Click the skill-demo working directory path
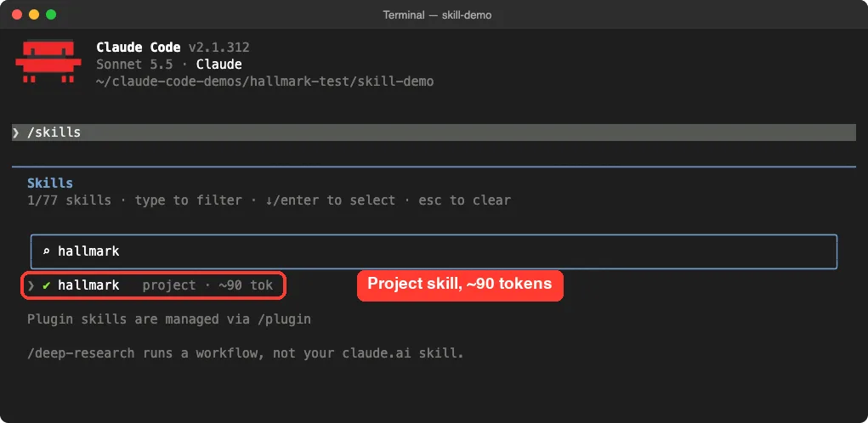Screen dimensions: 868x423 point(264,82)
